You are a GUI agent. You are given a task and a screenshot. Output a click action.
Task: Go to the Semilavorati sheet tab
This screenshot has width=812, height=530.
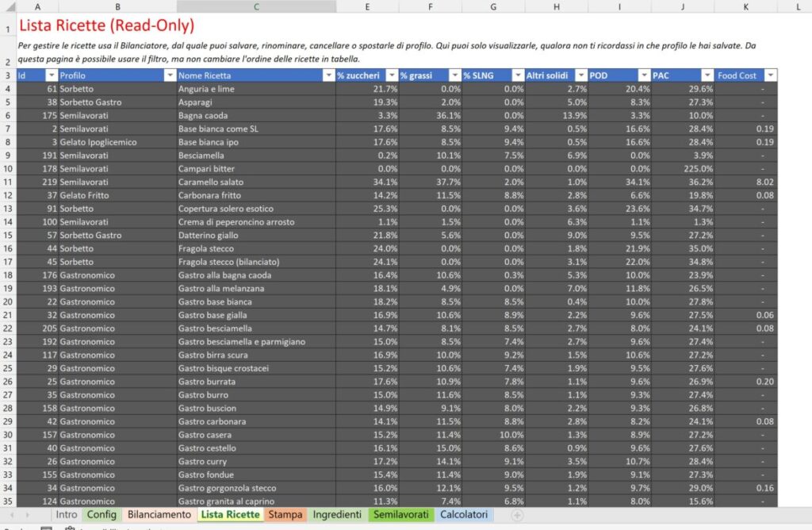click(x=401, y=514)
